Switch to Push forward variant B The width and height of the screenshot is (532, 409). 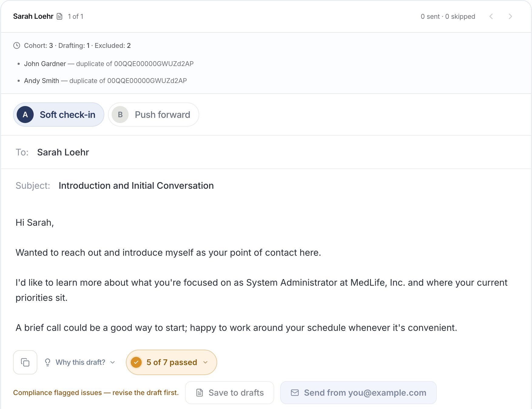point(153,115)
